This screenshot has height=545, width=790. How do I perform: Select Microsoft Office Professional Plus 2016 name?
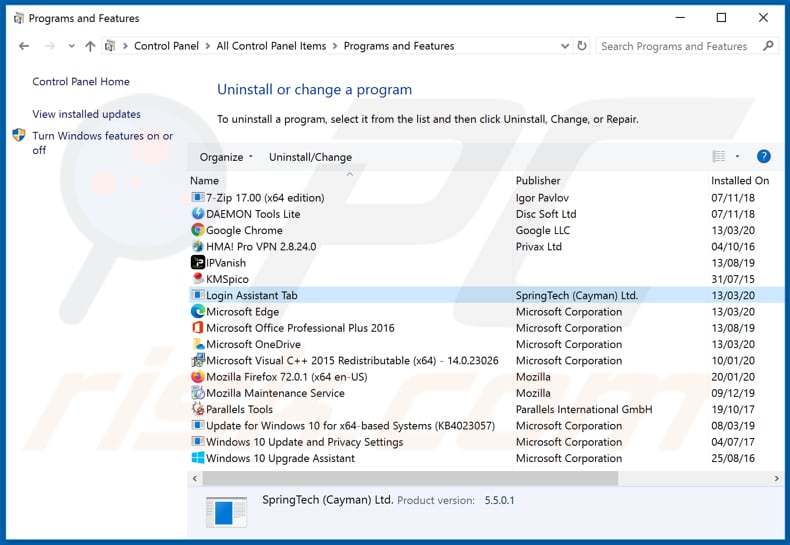point(300,328)
